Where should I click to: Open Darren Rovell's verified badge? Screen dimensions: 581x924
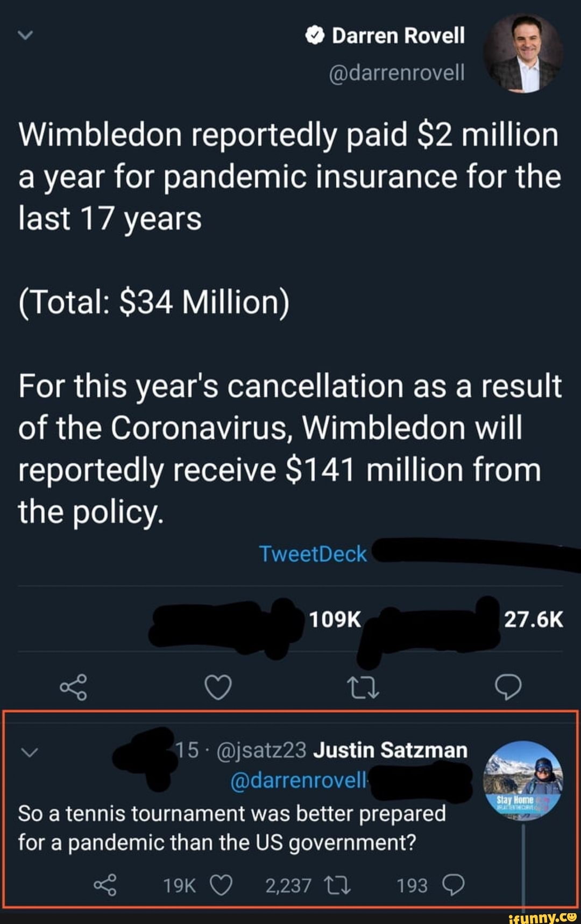tap(314, 36)
